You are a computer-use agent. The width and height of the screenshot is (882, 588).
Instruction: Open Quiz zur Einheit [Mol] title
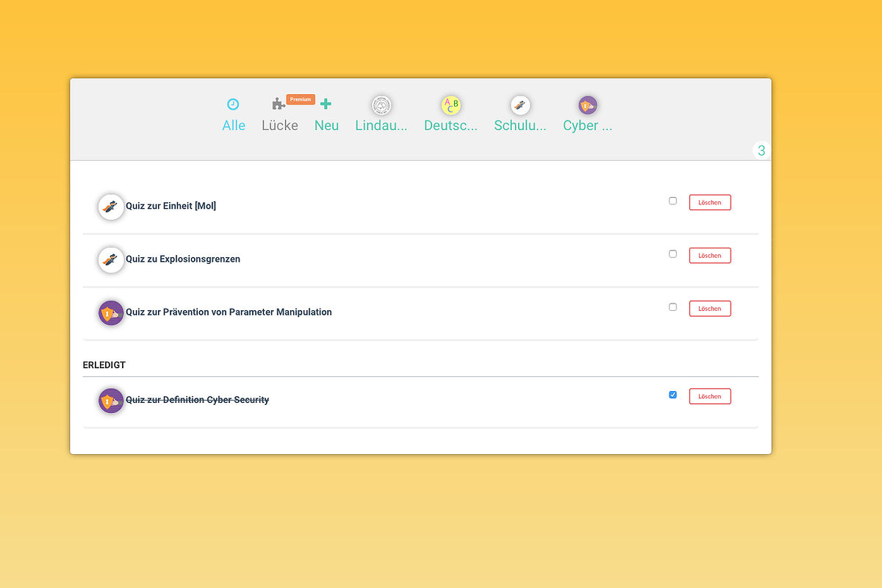[x=171, y=207]
